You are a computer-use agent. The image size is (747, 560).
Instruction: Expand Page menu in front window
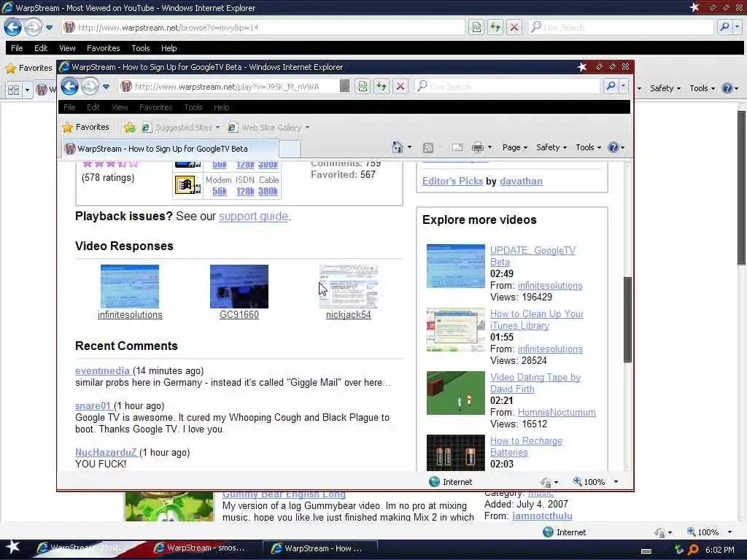pyautogui.click(x=514, y=147)
